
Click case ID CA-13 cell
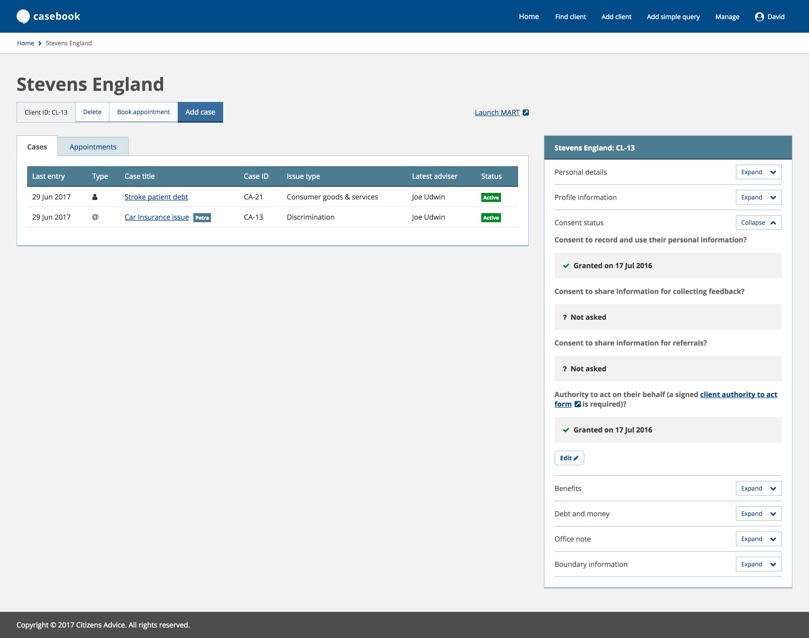coord(253,217)
